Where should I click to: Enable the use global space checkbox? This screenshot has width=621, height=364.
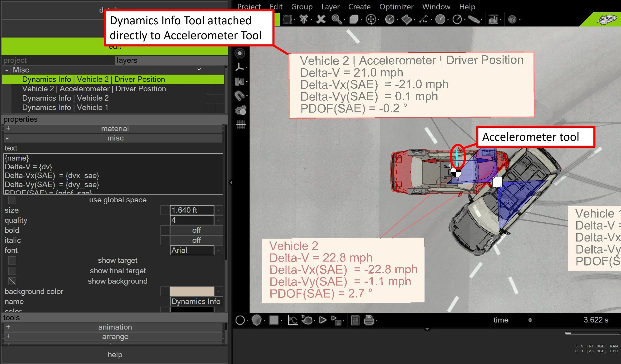(12, 200)
